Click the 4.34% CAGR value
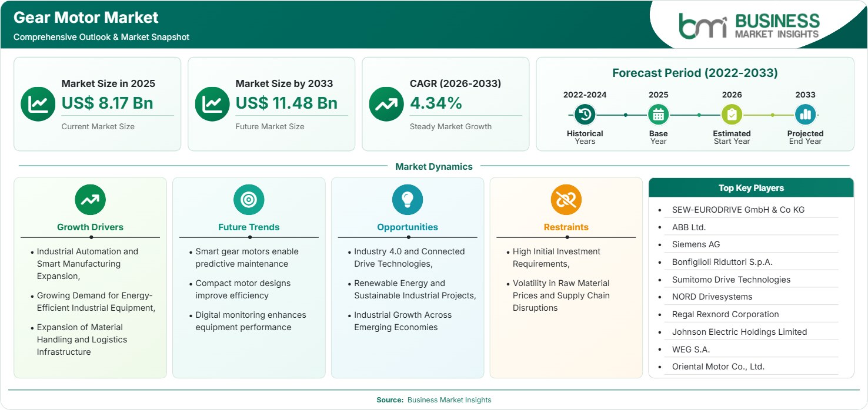 tap(436, 103)
